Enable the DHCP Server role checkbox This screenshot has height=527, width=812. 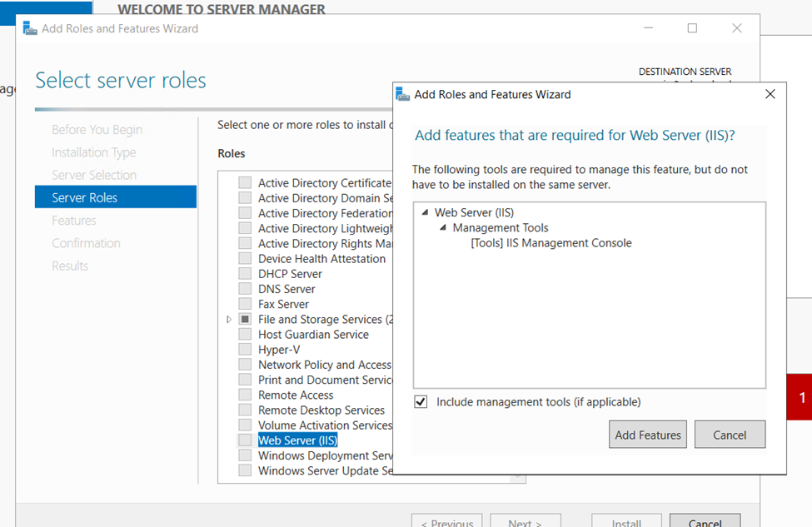click(x=245, y=274)
